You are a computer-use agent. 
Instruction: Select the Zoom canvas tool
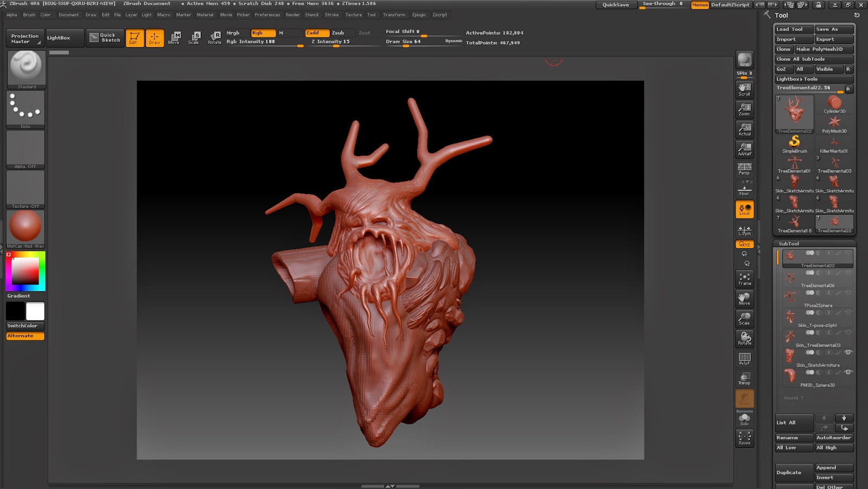click(744, 109)
